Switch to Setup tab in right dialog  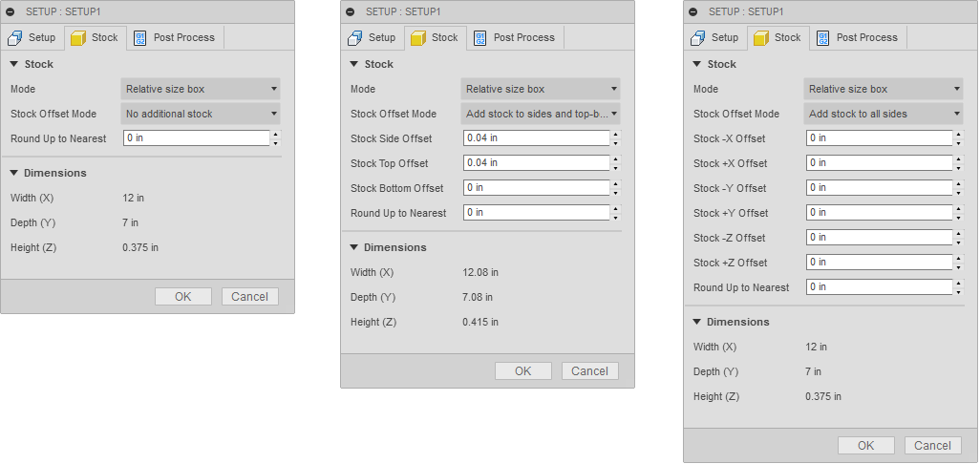pyautogui.click(x=715, y=37)
